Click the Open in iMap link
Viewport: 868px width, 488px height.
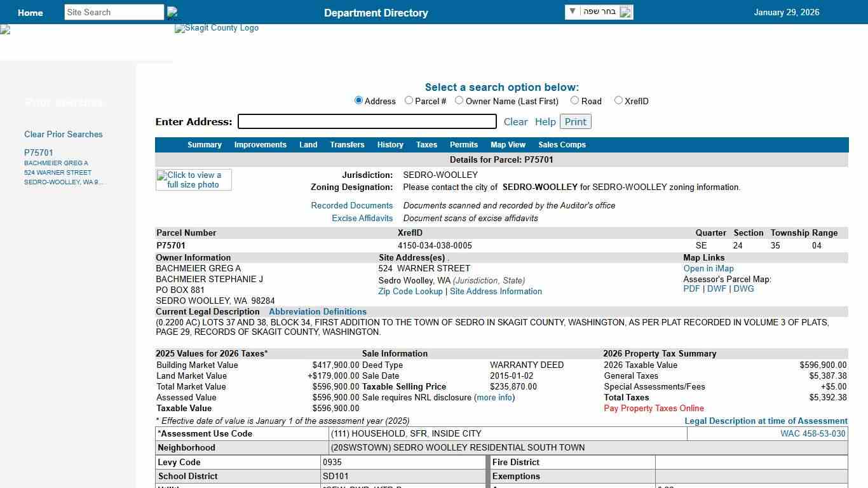click(x=709, y=268)
